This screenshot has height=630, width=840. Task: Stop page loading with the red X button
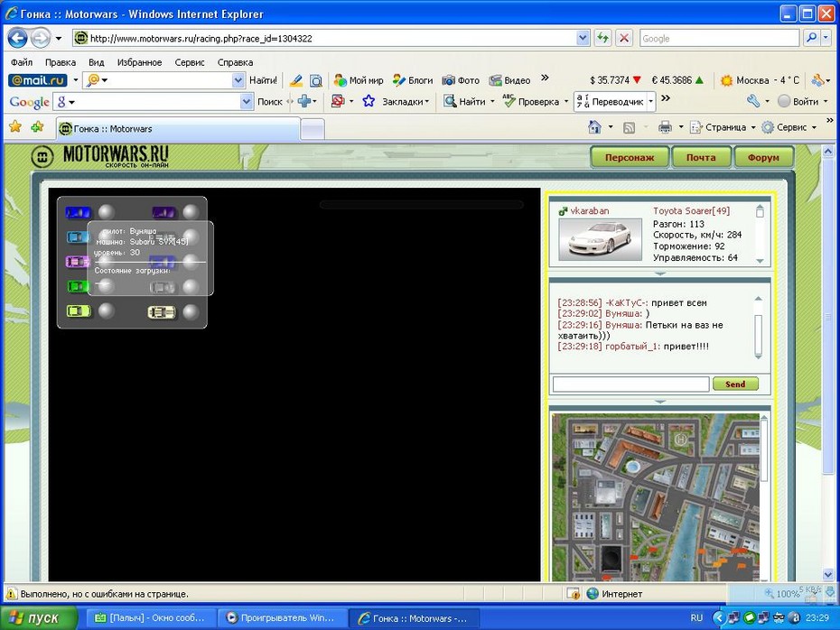[623, 38]
